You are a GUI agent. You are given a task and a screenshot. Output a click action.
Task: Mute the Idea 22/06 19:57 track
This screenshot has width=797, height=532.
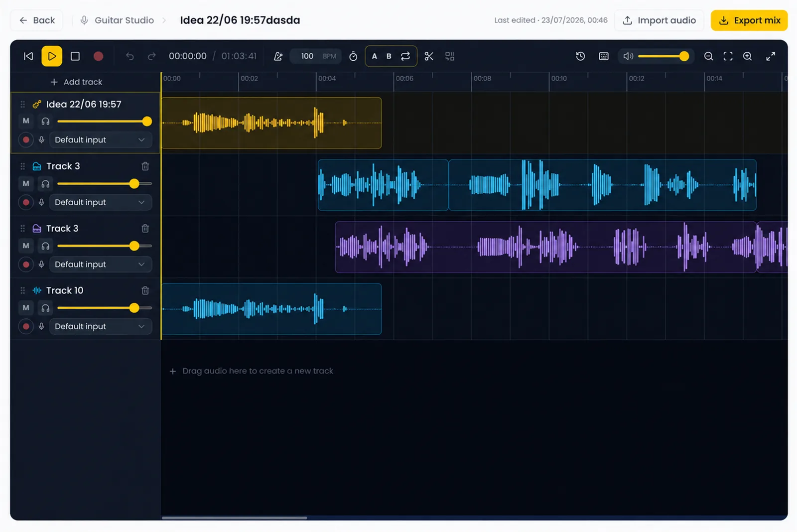26,121
